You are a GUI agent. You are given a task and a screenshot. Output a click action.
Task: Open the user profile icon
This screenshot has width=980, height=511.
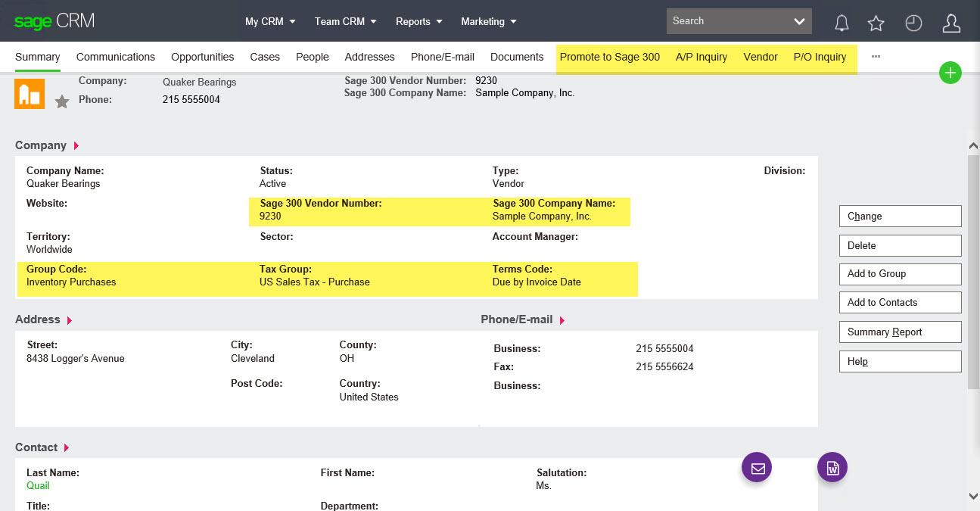(x=951, y=21)
